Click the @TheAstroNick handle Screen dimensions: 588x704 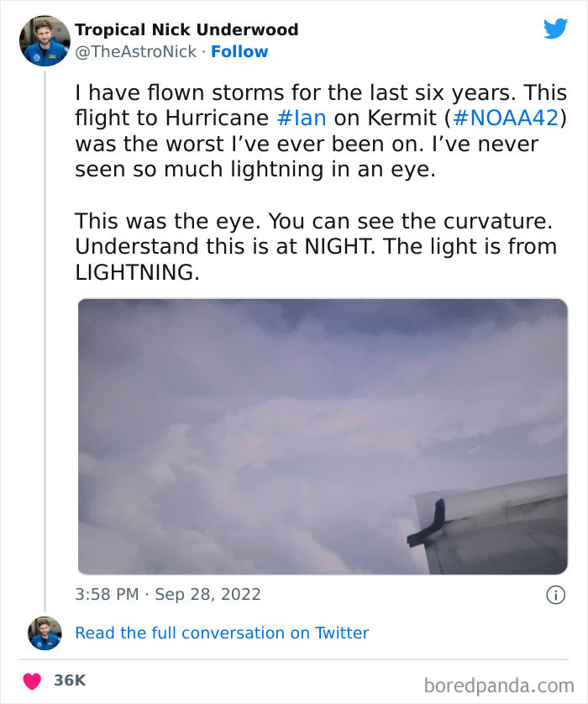[x=136, y=51]
